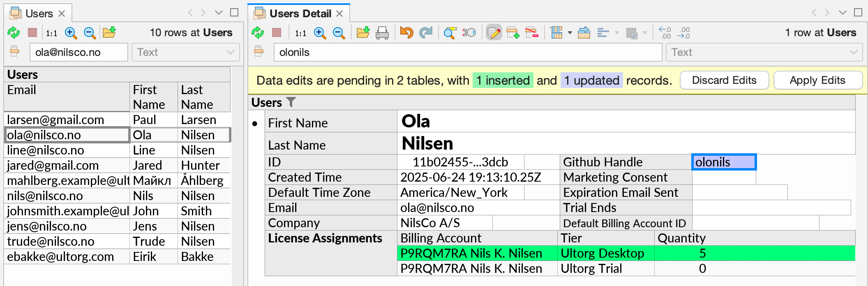This screenshot has height=286, width=868.
Task: Redo the data edit
Action: click(426, 32)
